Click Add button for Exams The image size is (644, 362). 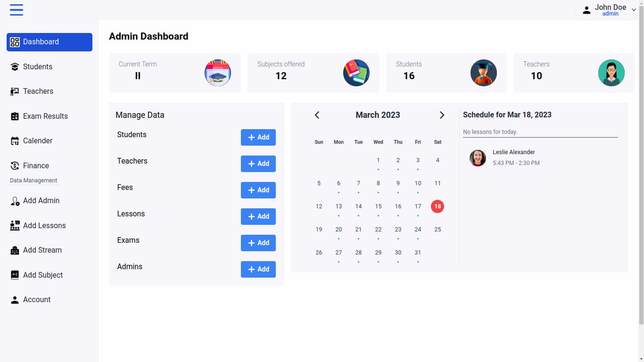(x=258, y=243)
